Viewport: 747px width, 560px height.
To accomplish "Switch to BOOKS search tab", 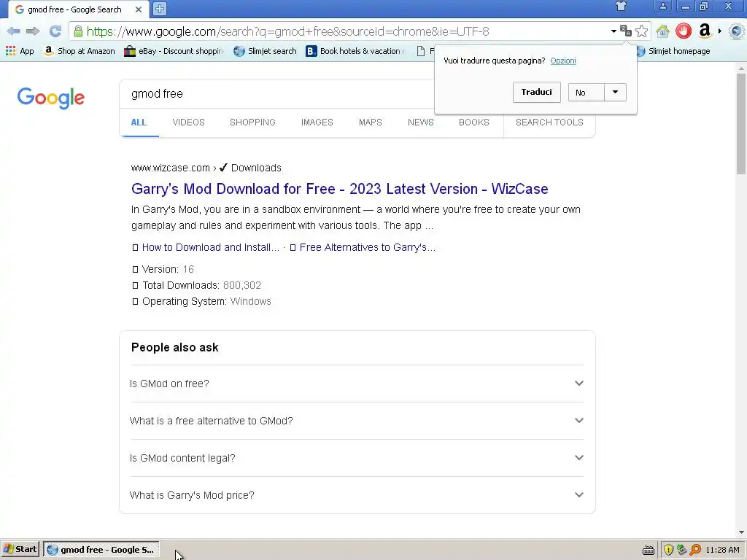I will [x=474, y=122].
